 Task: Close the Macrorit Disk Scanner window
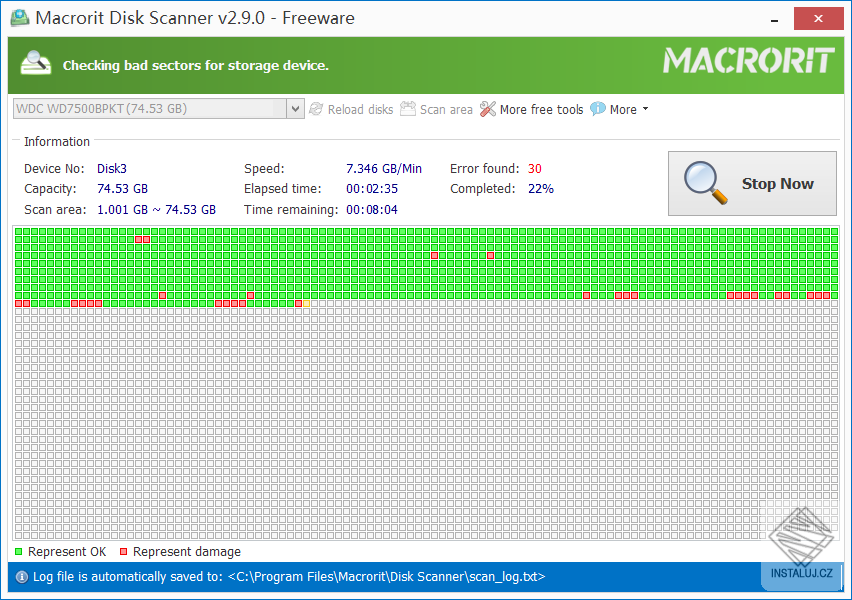pyautogui.click(x=818, y=18)
